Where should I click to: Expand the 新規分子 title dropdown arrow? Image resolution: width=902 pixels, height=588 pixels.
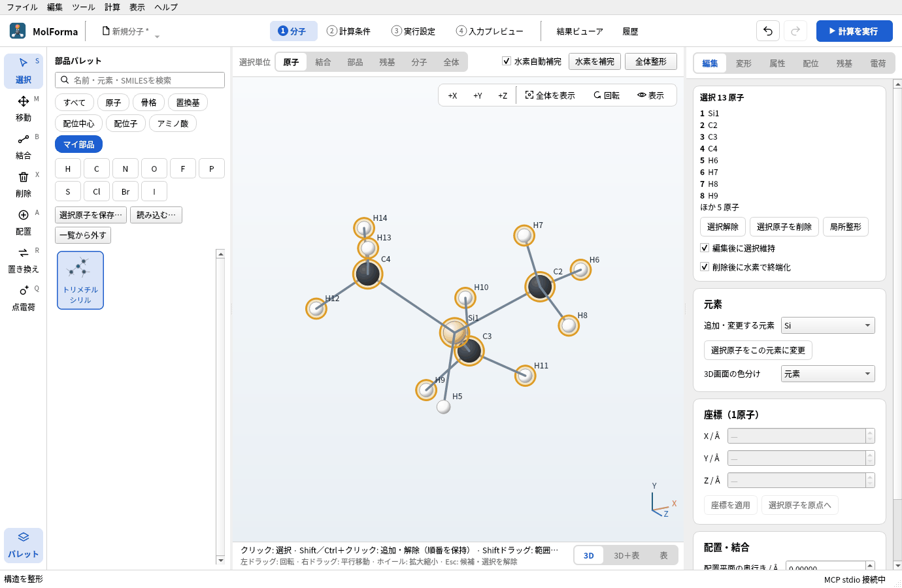tap(157, 36)
